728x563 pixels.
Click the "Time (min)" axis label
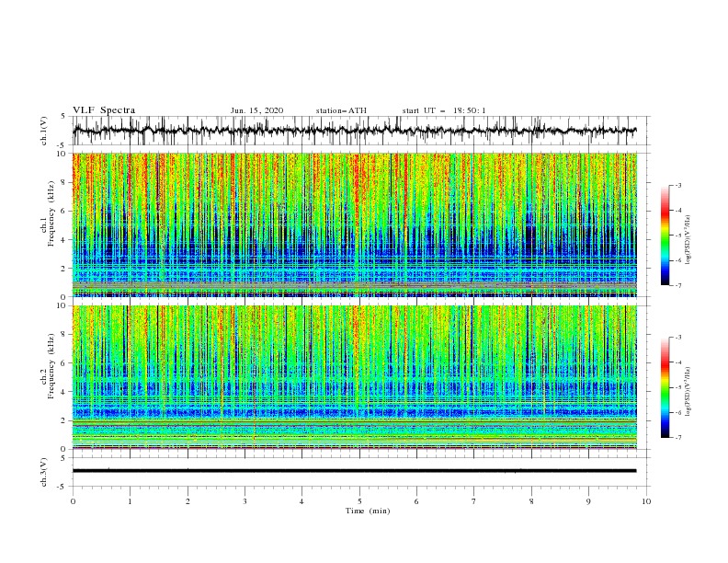click(x=368, y=511)
